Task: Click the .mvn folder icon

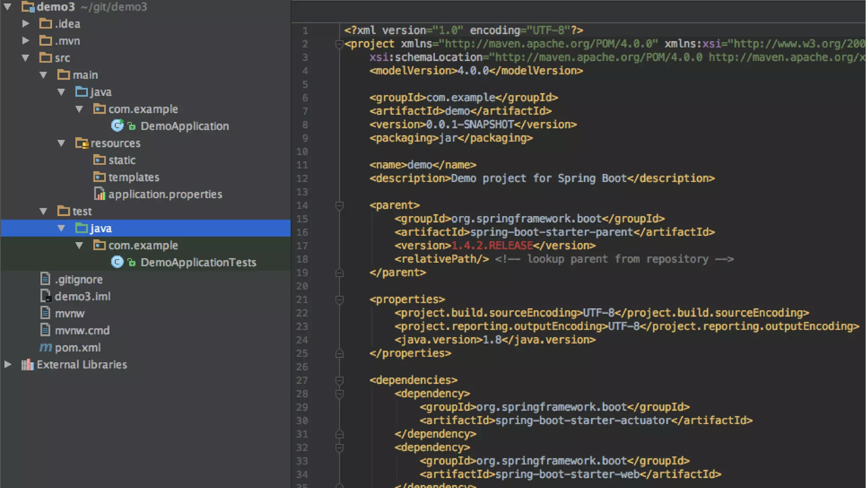Action: click(45, 41)
